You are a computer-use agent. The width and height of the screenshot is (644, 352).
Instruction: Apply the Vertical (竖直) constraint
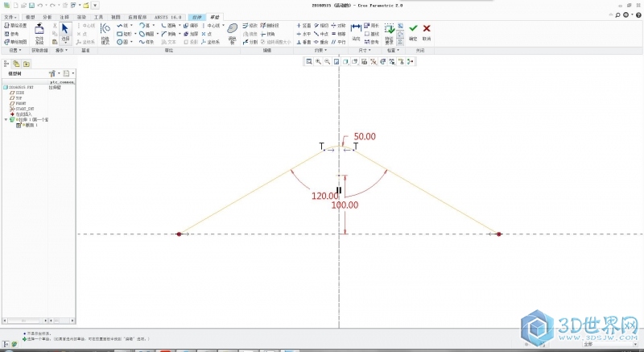coord(304,26)
